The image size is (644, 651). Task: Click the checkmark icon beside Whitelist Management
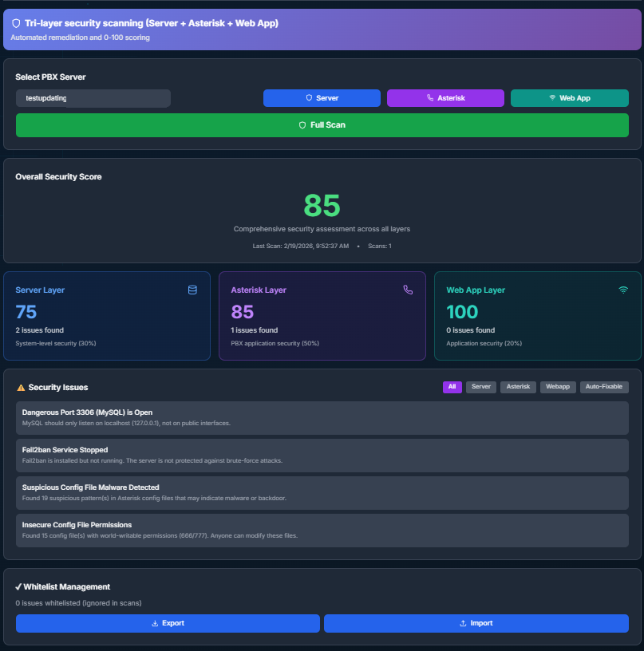click(x=18, y=587)
